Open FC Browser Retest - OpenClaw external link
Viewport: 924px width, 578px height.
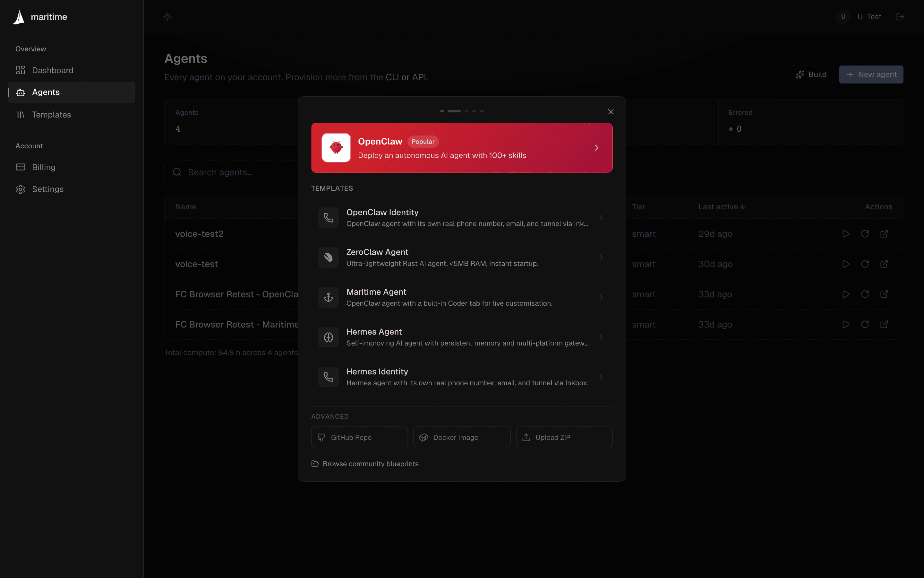pos(884,294)
